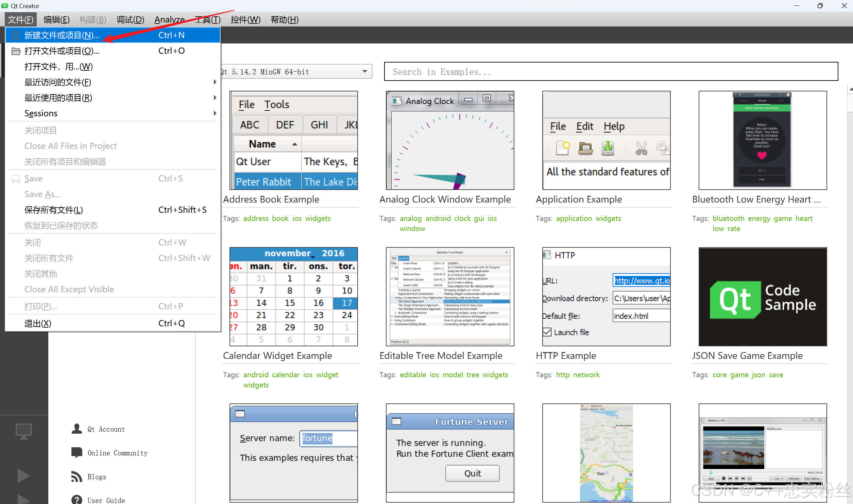Click the Qt Creator logo icon in title bar
The width and height of the screenshot is (853, 504).
5,6
